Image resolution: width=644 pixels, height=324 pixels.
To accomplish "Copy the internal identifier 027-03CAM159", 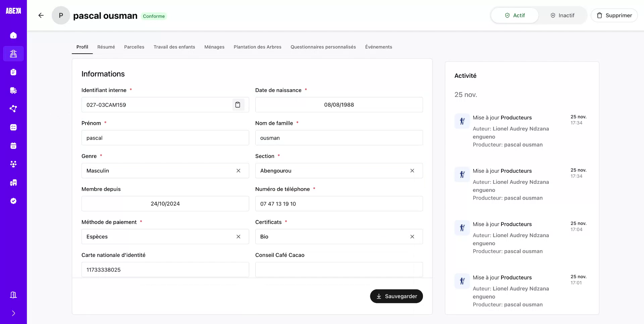I will pos(238,105).
